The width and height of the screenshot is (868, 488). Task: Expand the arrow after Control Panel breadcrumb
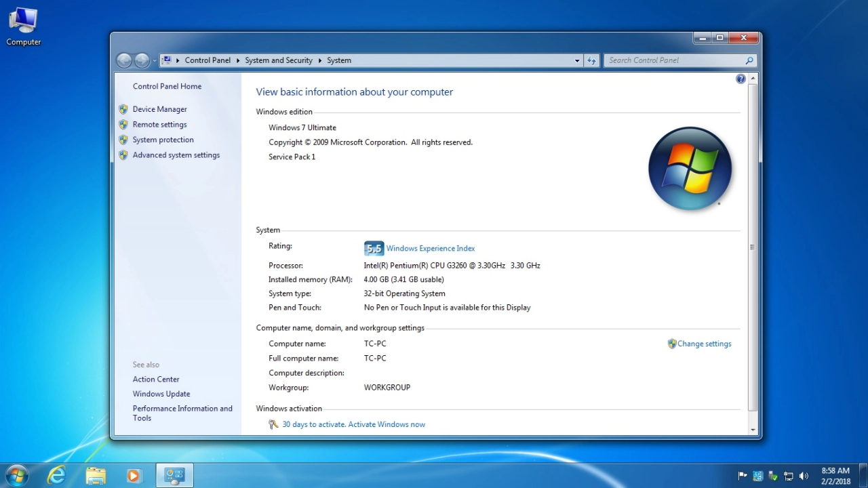coord(238,60)
